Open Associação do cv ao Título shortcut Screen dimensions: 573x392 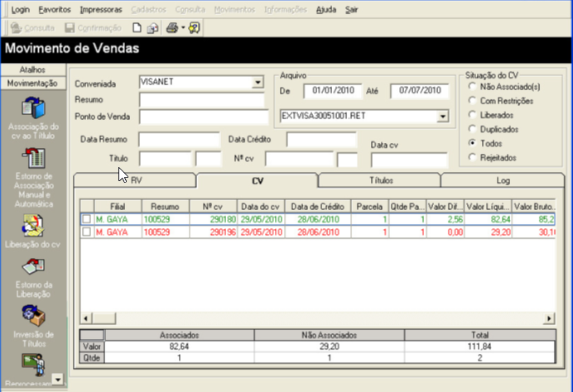33,108
